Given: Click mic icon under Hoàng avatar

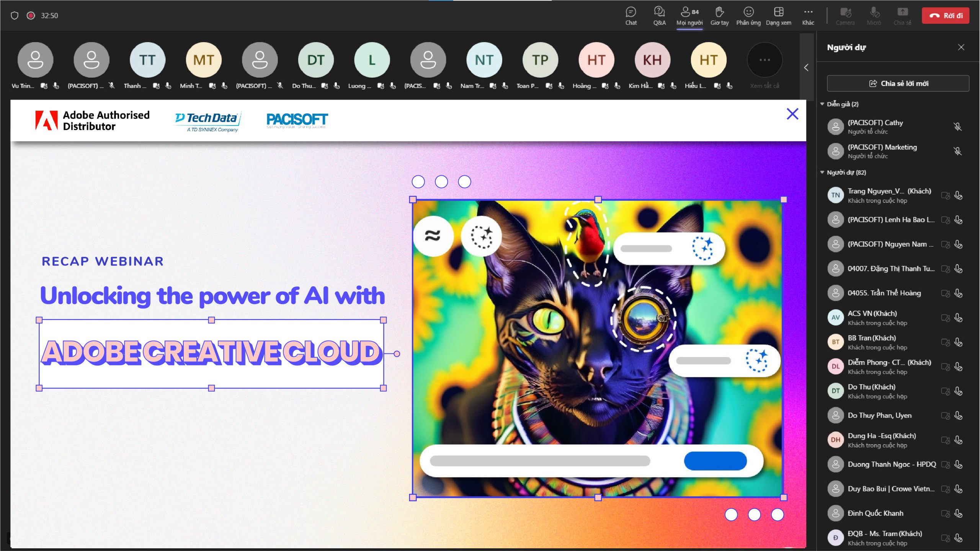Looking at the screenshot, I should [617, 86].
